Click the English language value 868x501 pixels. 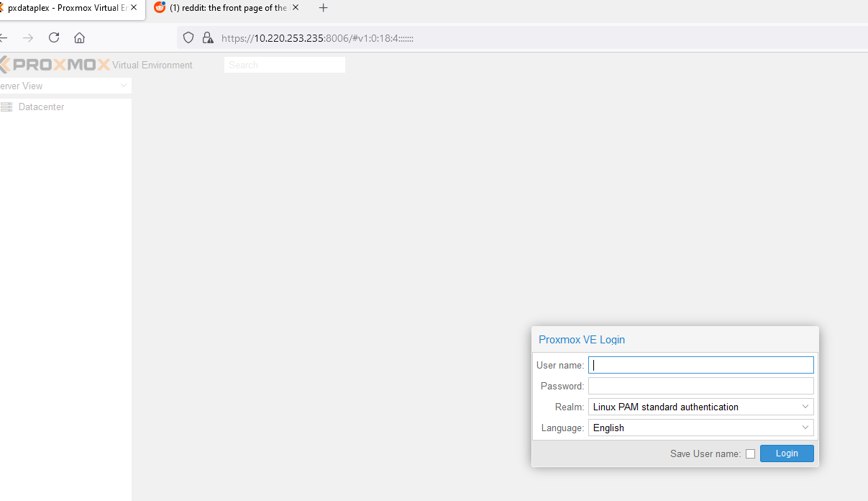[x=608, y=428]
